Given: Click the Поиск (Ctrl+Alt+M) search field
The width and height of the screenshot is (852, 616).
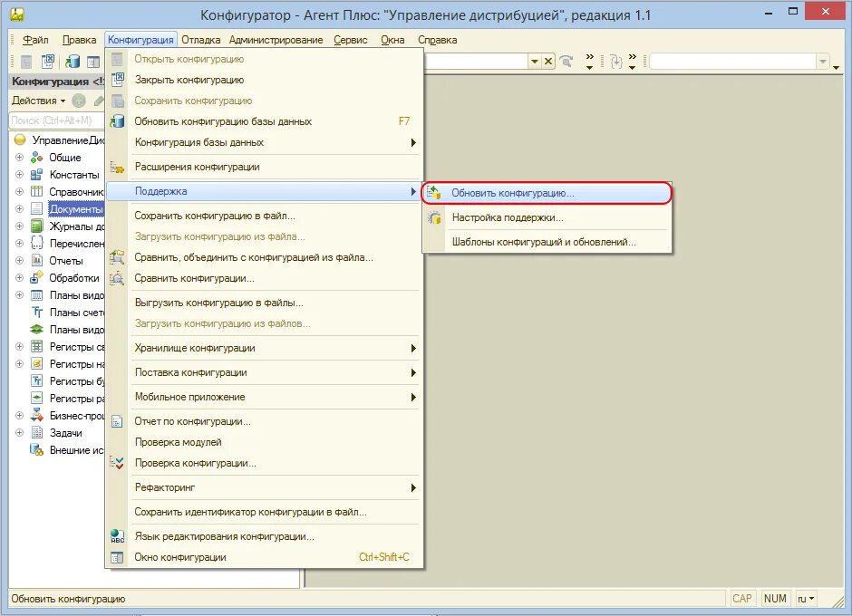Looking at the screenshot, I should pos(57,120).
